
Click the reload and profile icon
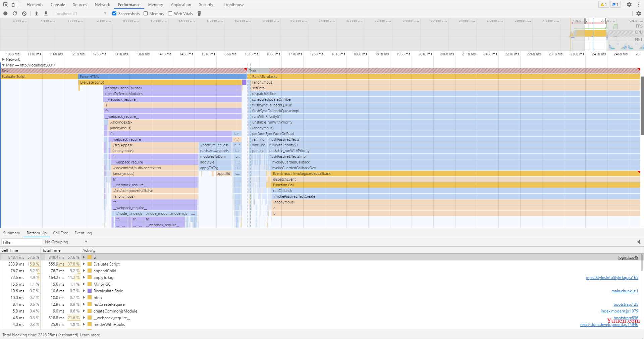point(15,13)
